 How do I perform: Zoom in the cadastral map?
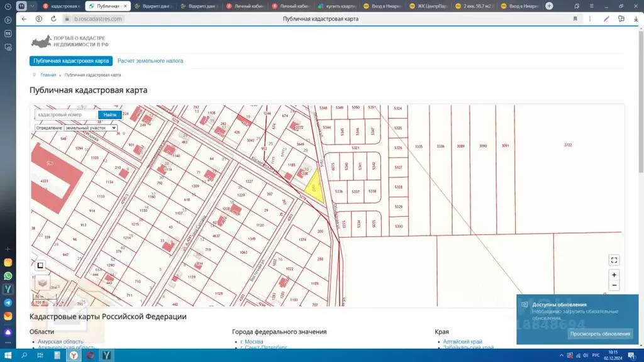tap(614, 275)
